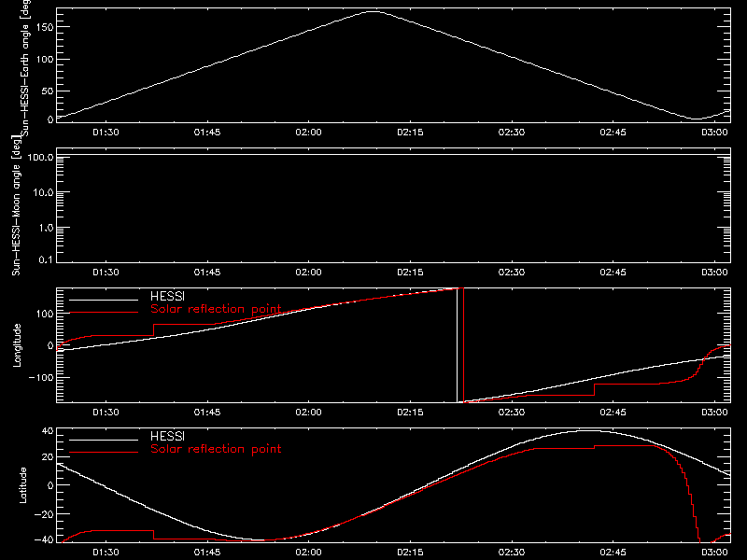This screenshot has height=560, width=747.
Task: Click the 100 tick label on Earth angle plot
Action: click(x=45, y=60)
